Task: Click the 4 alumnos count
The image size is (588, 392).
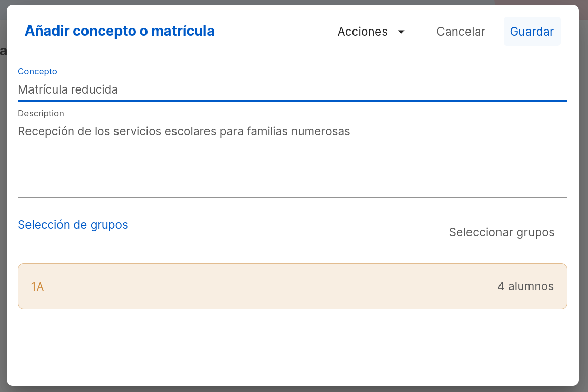Action: pyautogui.click(x=525, y=286)
